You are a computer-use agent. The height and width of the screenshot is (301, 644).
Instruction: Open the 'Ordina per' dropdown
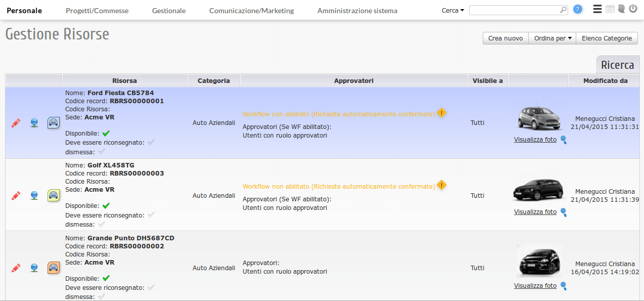point(553,38)
